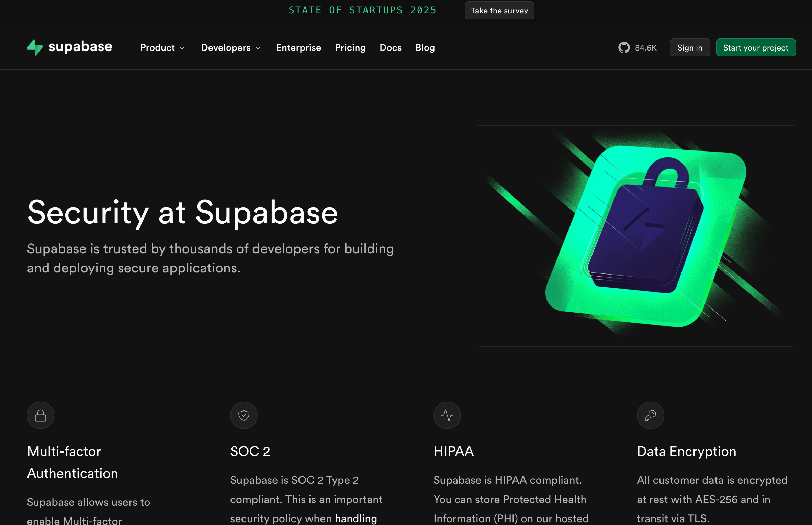Click 'Supabase is trusted by thousands' subtitle
812x525 pixels.
click(211, 258)
